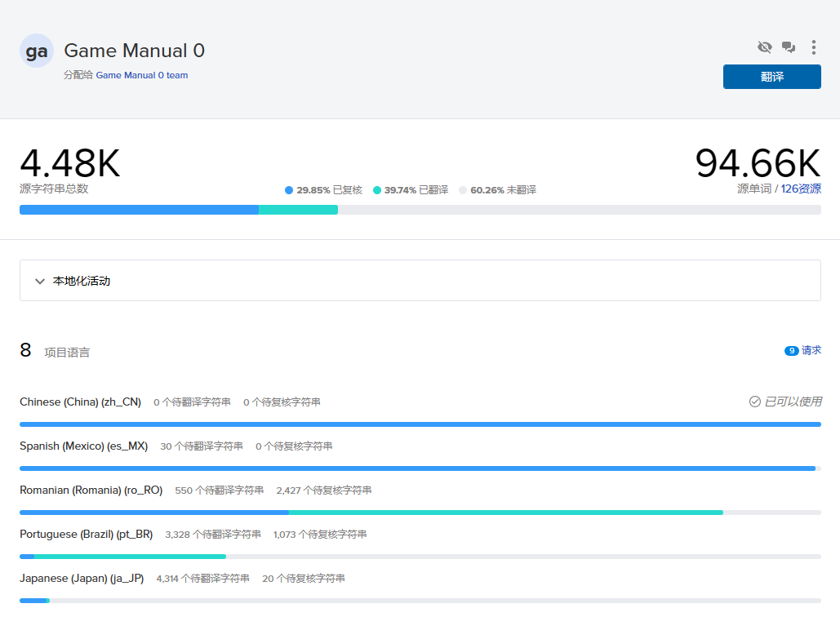Open the Game Manual 0 team link
The height and width of the screenshot is (617, 840).
coord(142,75)
